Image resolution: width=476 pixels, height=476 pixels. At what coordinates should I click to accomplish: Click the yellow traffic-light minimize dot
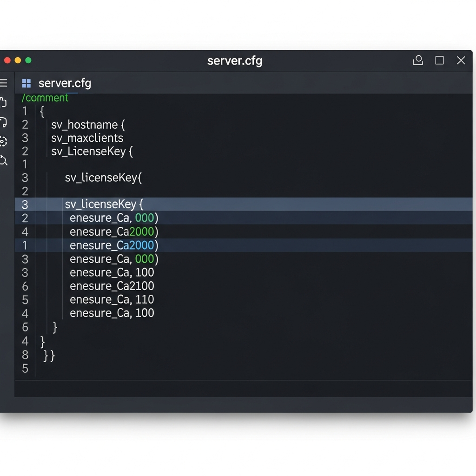click(x=18, y=60)
